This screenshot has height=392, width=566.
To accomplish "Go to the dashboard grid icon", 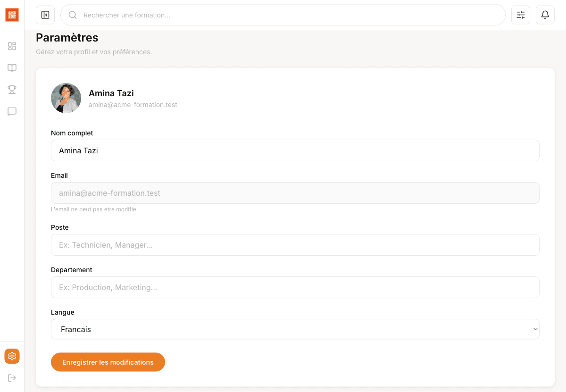I will pyautogui.click(x=12, y=46).
